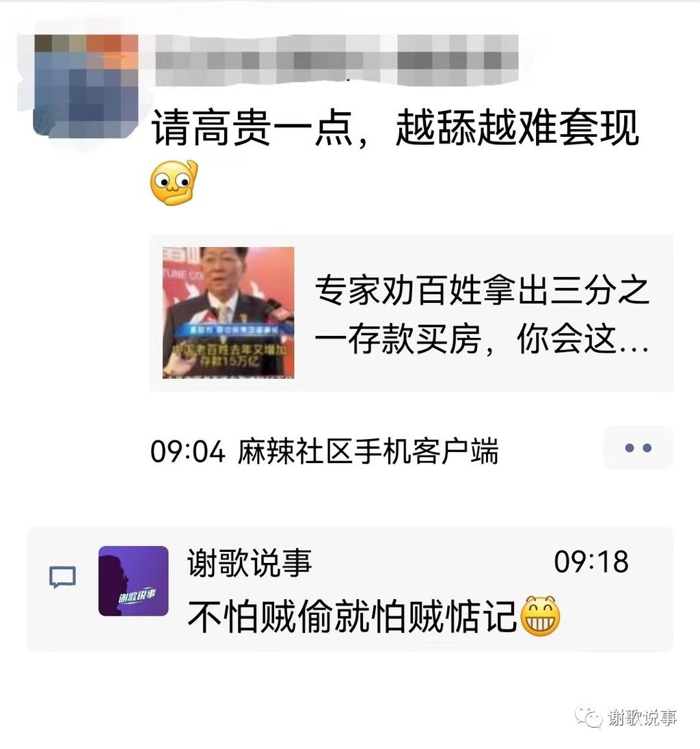Tap the comment 不怕贼偷就怕贼惦记
The width and height of the screenshot is (700, 749).
[352, 616]
